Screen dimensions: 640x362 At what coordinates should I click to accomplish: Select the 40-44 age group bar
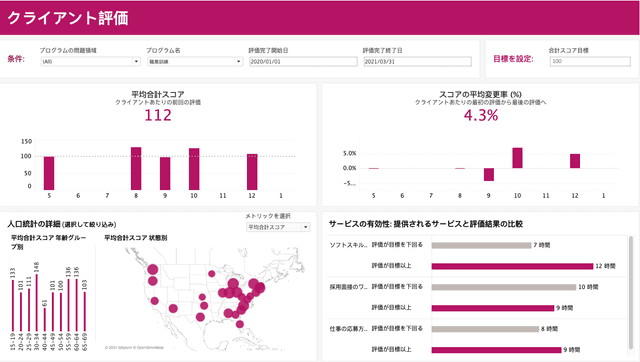(45, 320)
